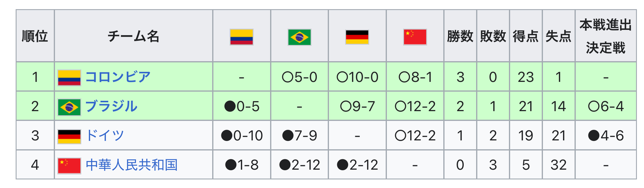
Task: Click the China flag in the header row
Action: [415, 37]
